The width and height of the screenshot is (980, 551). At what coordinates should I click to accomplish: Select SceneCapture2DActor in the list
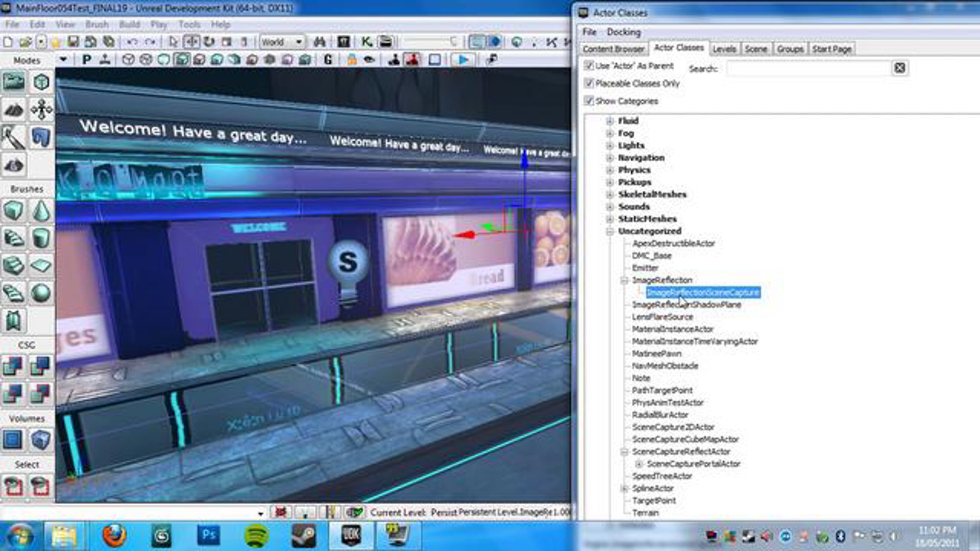point(673,427)
